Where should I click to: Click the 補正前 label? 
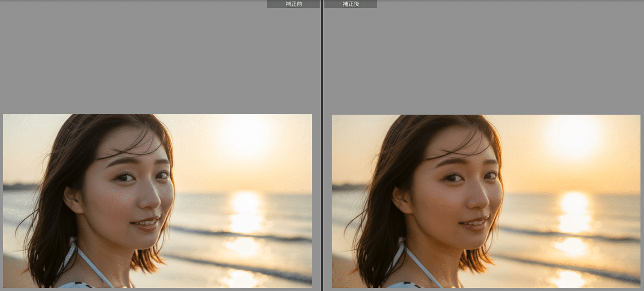point(293,4)
